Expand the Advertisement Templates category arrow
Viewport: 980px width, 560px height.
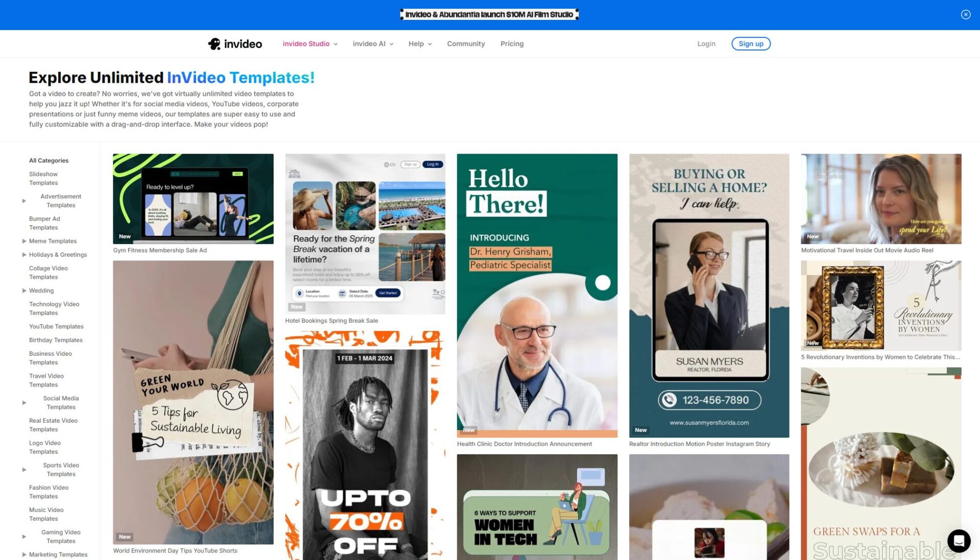pos(24,201)
